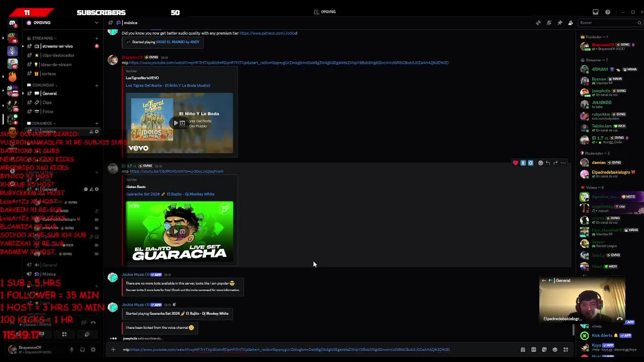Open the General text channel
644x362 pixels.
pyautogui.click(x=63, y=94)
